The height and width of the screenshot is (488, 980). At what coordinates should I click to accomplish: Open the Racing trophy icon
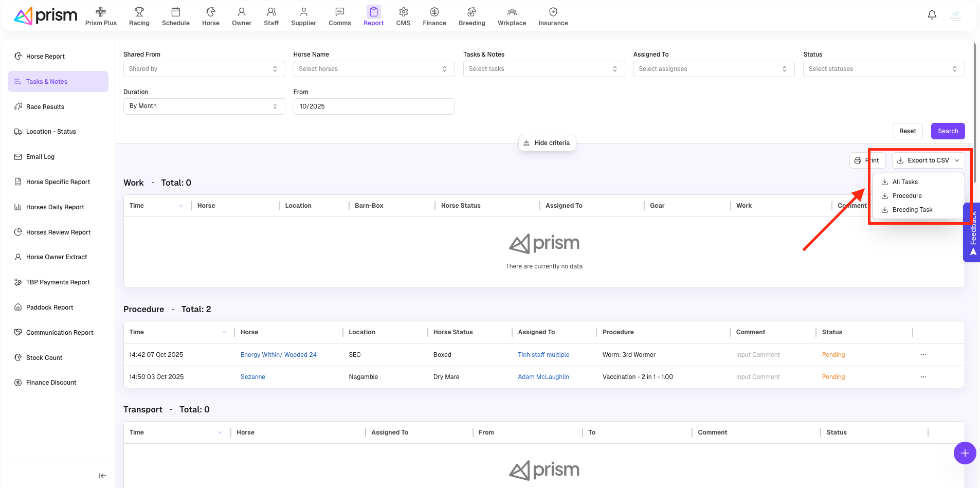click(139, 12)
